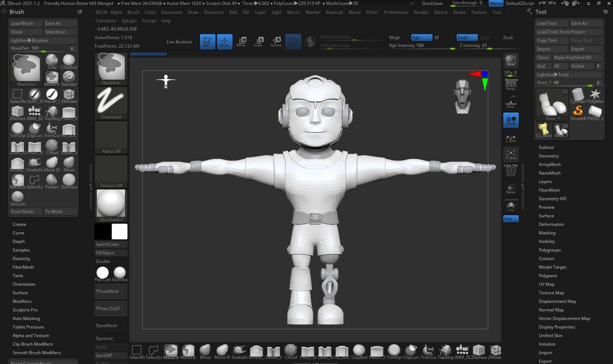Expand the Polygroups section

(549, 250)
